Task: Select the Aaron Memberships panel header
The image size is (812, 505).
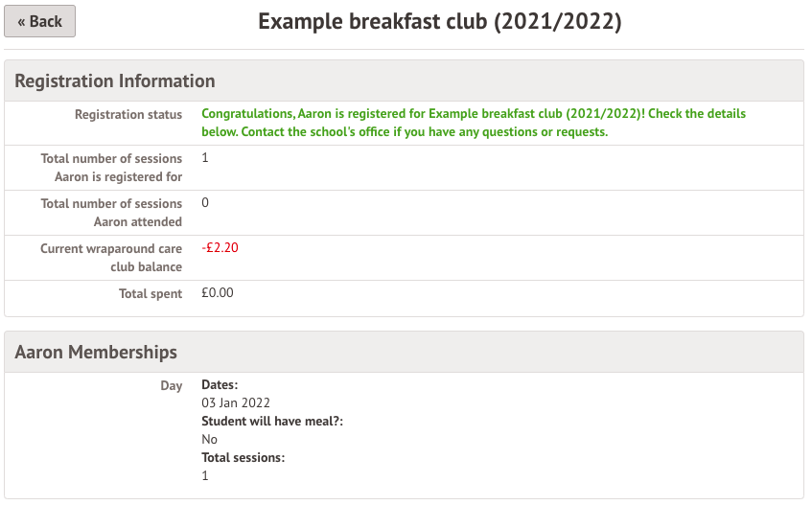Action: (96, 352)
